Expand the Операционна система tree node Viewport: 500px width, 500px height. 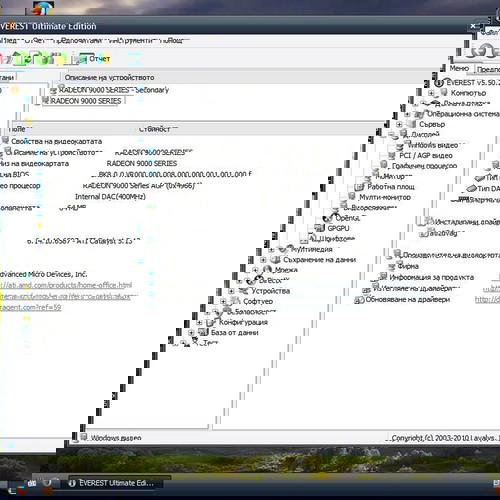click(407, 114)
